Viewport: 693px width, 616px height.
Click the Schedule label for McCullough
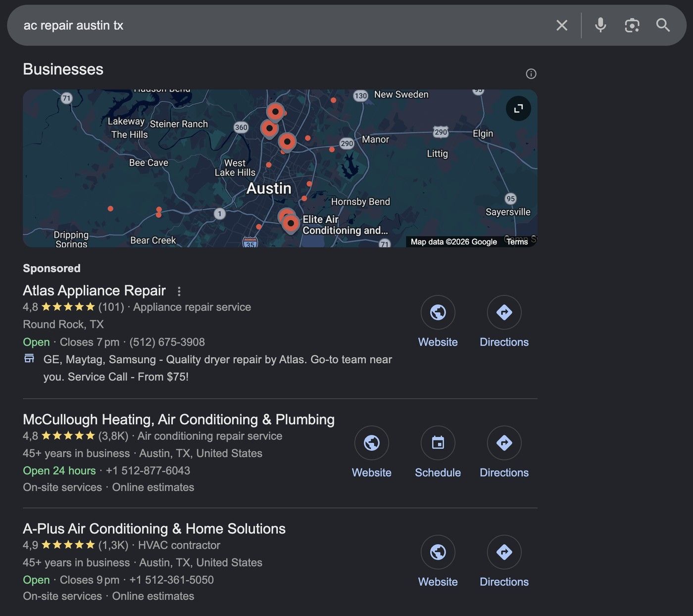tap(438, 473)
